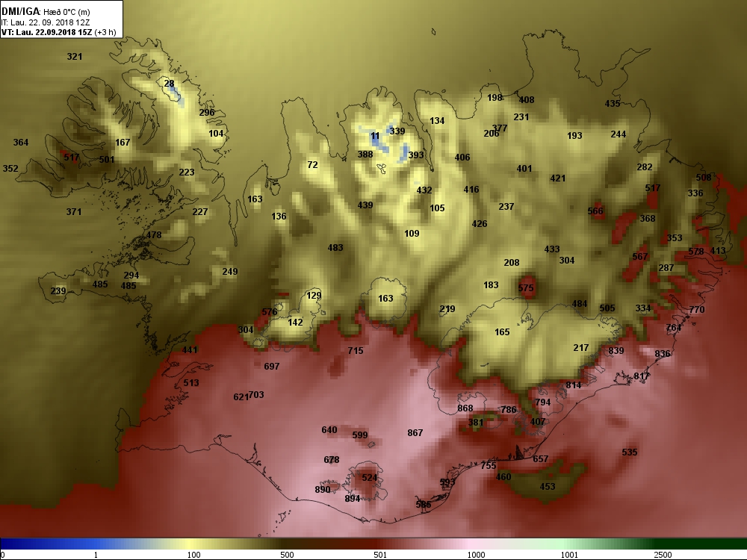Click the 'Hæð 0°C (m)' parameter label

pos(66,13)
